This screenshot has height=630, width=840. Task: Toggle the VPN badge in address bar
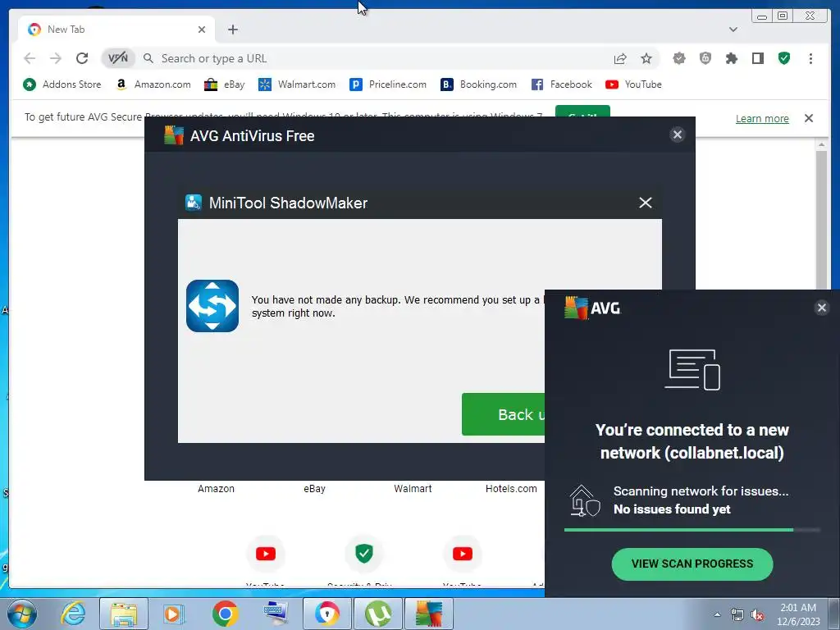118,58
